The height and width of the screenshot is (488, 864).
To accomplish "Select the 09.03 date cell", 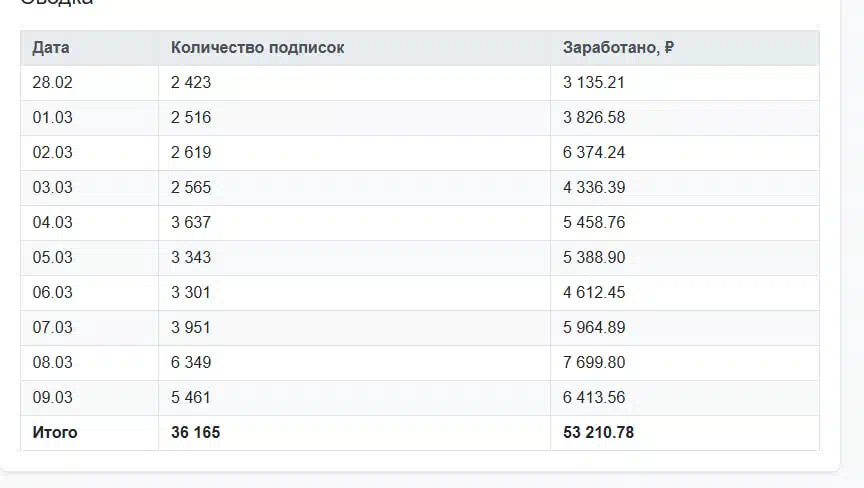I will [x=52, y=398].
